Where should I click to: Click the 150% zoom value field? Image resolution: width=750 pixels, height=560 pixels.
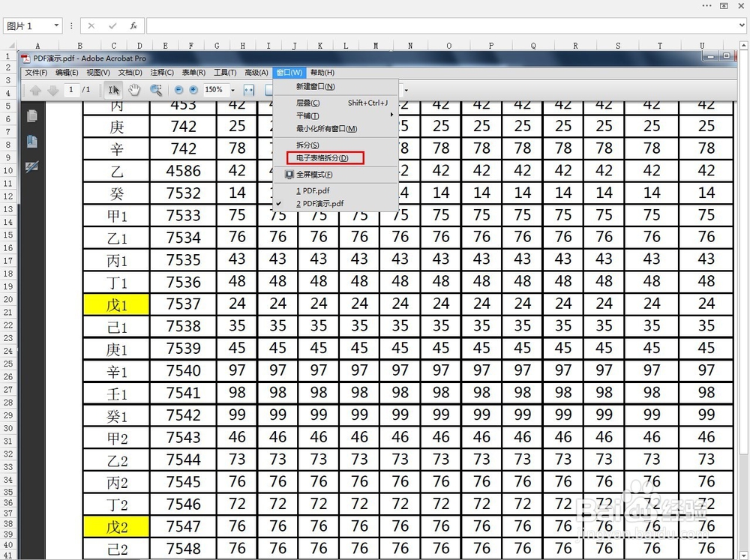[x=216, y=90]
